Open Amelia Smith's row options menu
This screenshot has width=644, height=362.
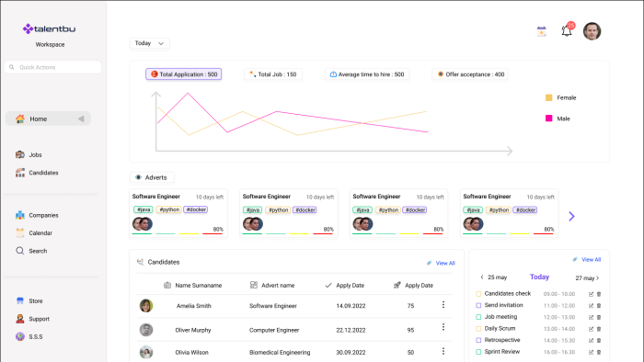[443, 305]
